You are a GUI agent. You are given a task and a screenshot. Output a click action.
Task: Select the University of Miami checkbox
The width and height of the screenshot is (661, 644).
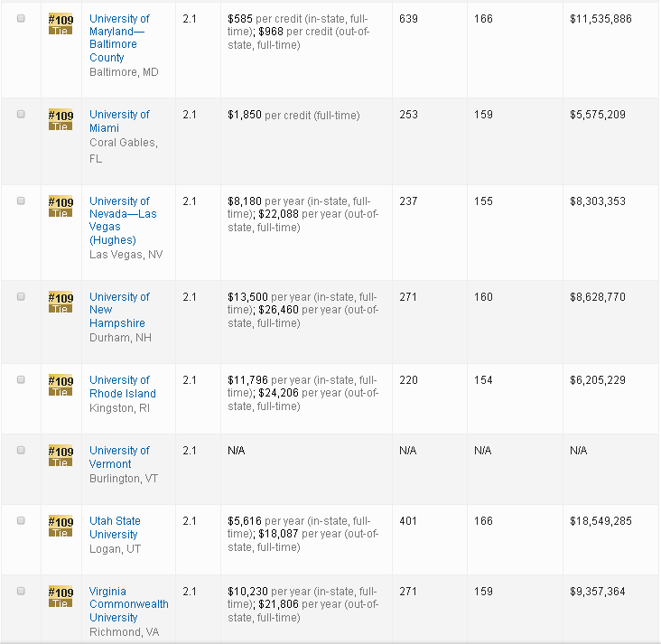[22, 115]
